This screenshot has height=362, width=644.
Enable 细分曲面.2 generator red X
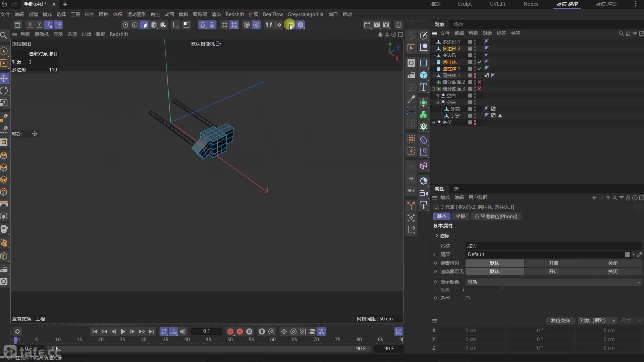tap(479, 82)
